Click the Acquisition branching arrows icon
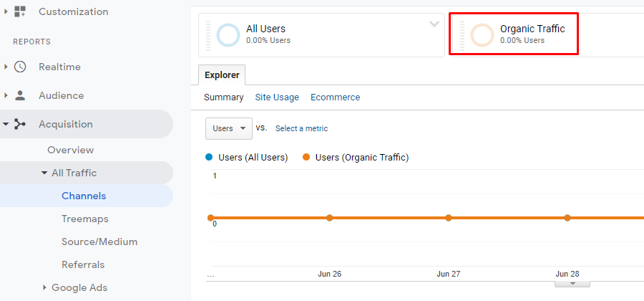This screenshot has width=644, height=301. click(20, 124)
